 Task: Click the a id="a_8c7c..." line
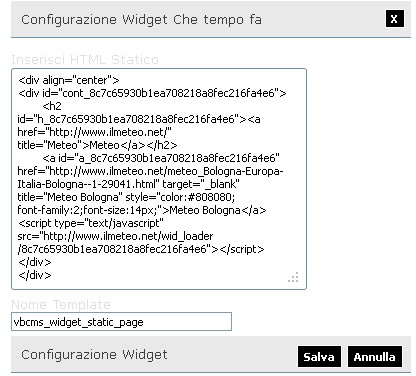pos(161,158)
